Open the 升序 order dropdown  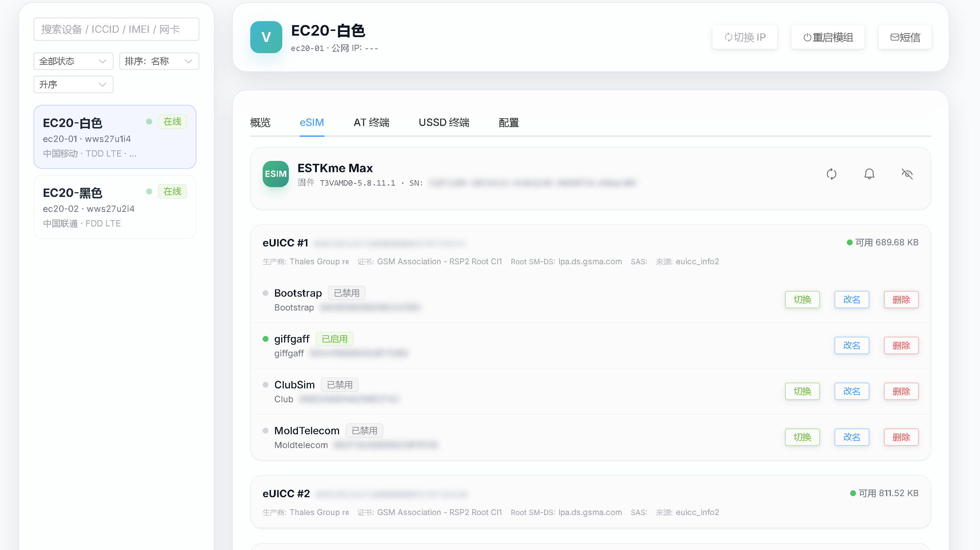click(x=73, y=84)
